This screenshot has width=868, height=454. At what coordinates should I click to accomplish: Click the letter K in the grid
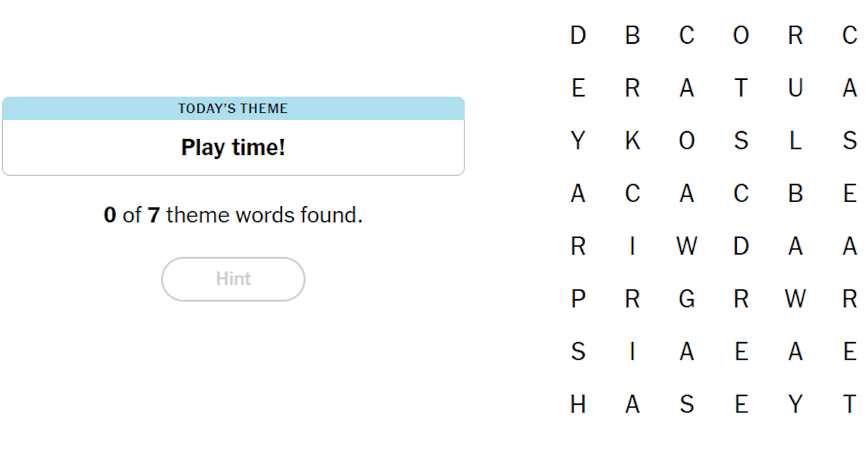[x=633, y=141]
